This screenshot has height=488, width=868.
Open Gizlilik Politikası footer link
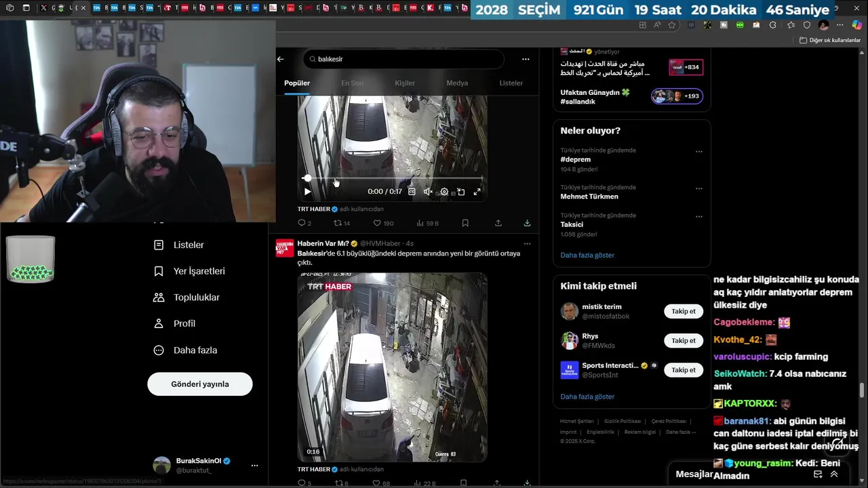(x=623, y=421)
